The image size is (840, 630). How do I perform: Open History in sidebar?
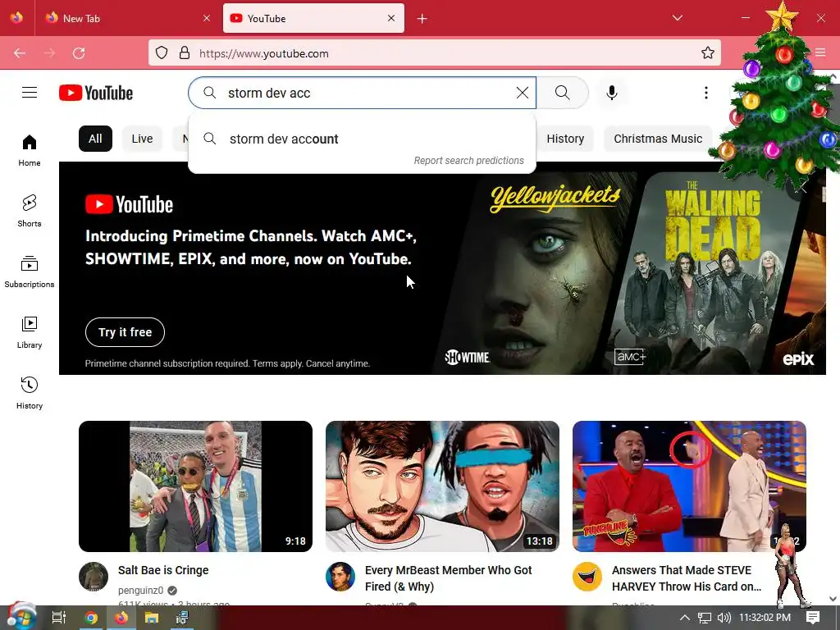[x=30, y=393]
